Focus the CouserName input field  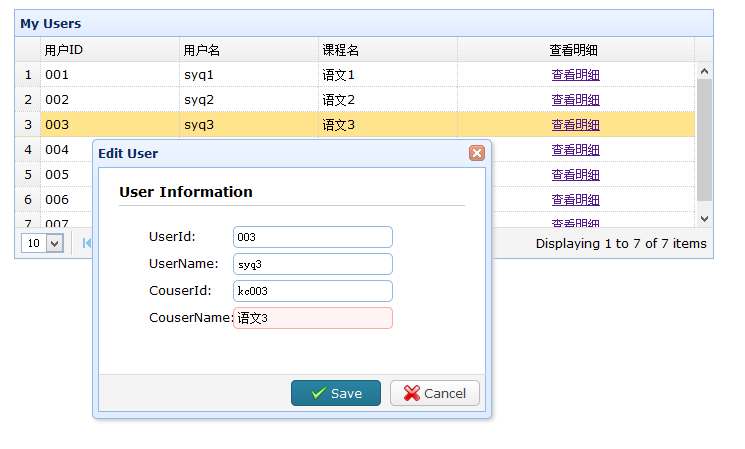coord(313,318)
